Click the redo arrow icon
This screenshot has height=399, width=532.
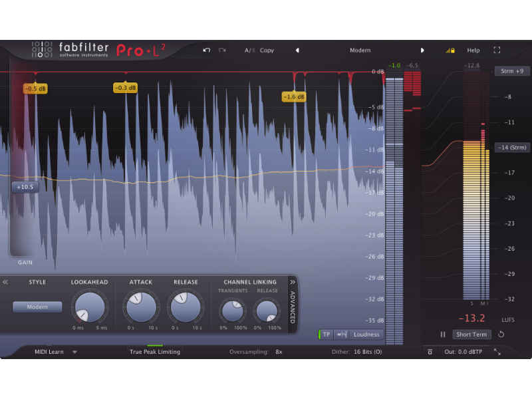[x=222, y=51]
